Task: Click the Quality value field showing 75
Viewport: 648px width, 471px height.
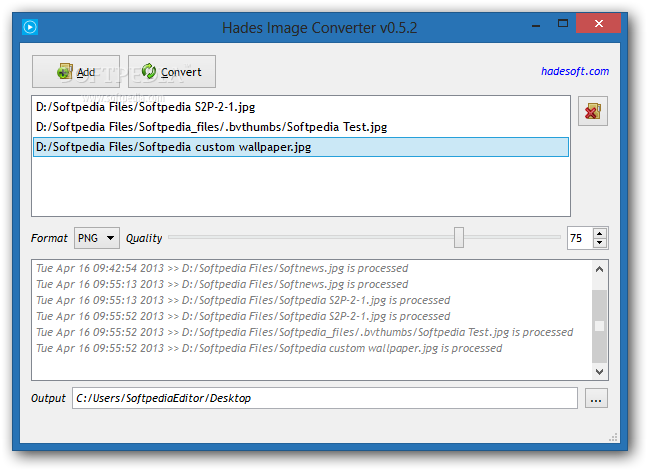Action: (x=580, y=238)
